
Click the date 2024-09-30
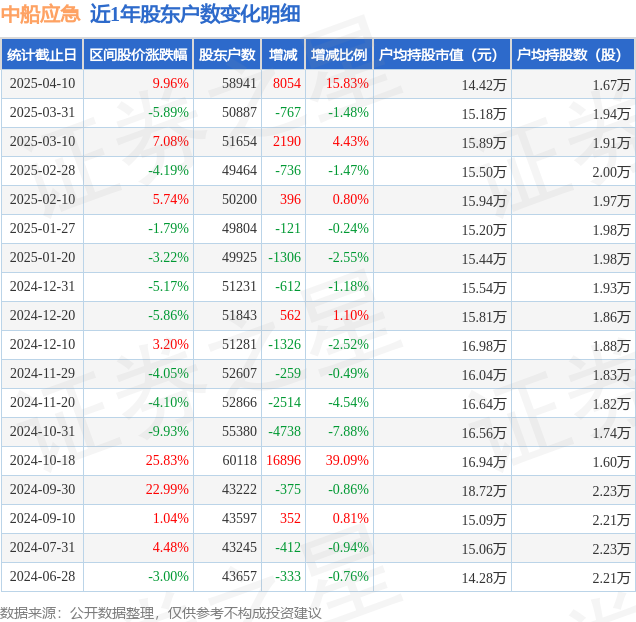[x=43, y=489]
